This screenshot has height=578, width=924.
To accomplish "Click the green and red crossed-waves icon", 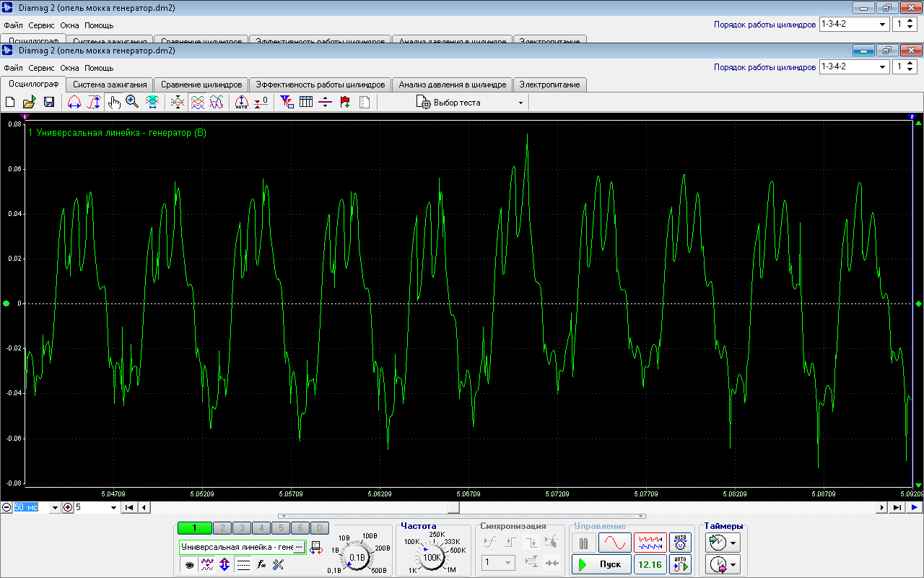I will (178, 103).
